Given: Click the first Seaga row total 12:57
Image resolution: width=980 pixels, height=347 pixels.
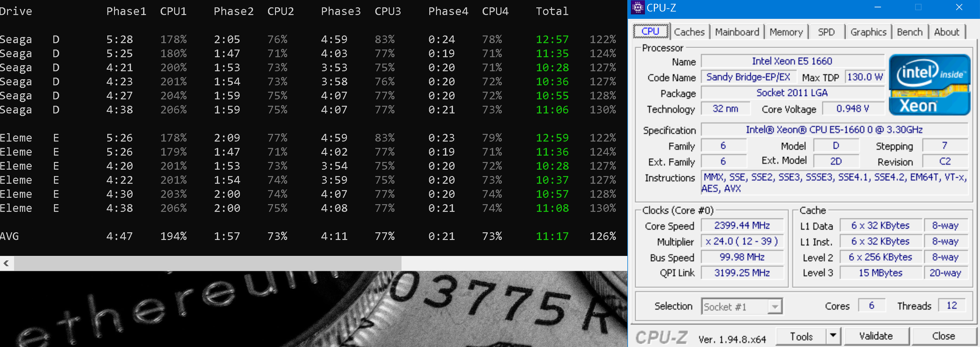Looking at the screenshot, I should 552,40.
